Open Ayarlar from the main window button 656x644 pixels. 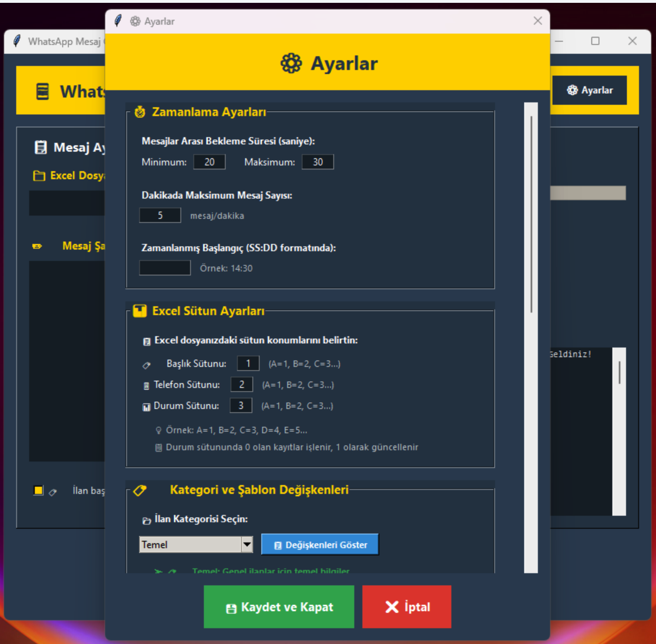589,90
